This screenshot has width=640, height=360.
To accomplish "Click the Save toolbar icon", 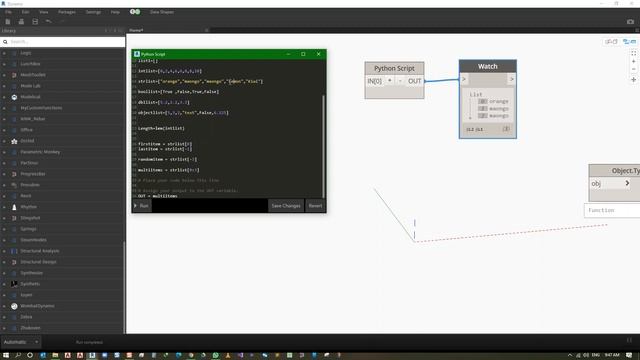I will (35, 22).
